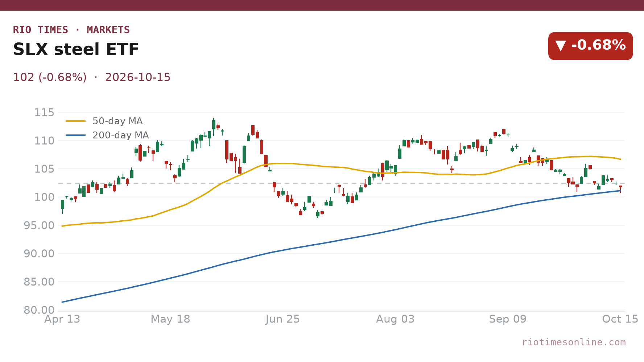The width and height of the screenshot is (644, 362).
Task: Click the "100" y-axis label
Action: coord(44,197)
